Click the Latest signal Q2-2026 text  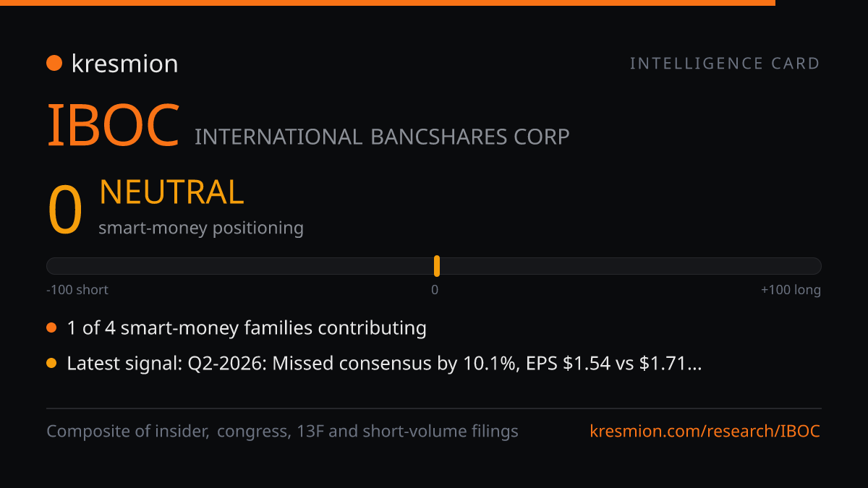pos(384,364)
